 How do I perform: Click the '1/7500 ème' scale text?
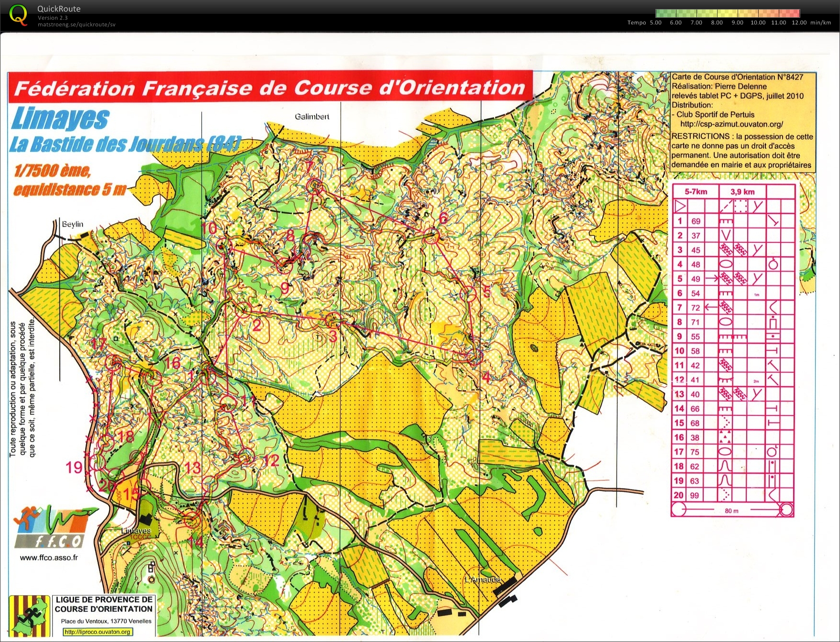[53, 171]
